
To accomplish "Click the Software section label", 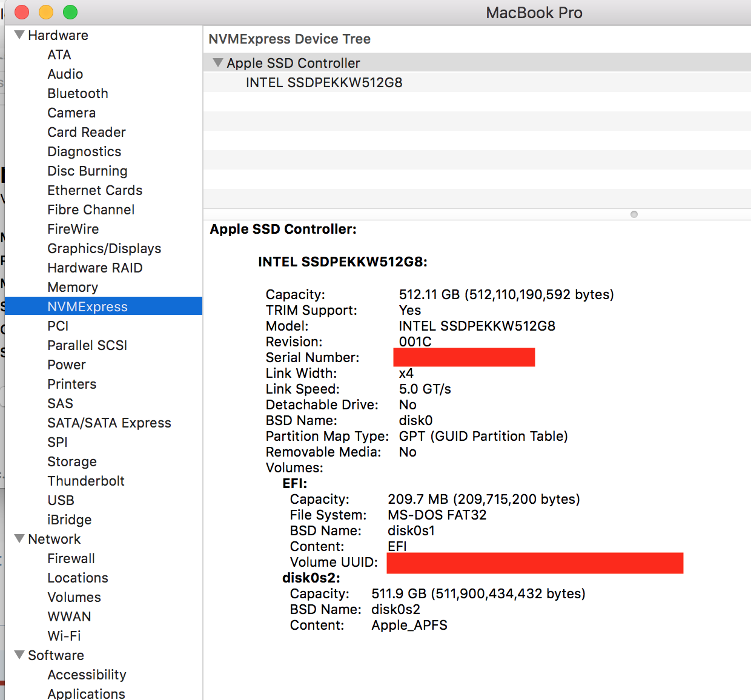I will pos(56,655).
